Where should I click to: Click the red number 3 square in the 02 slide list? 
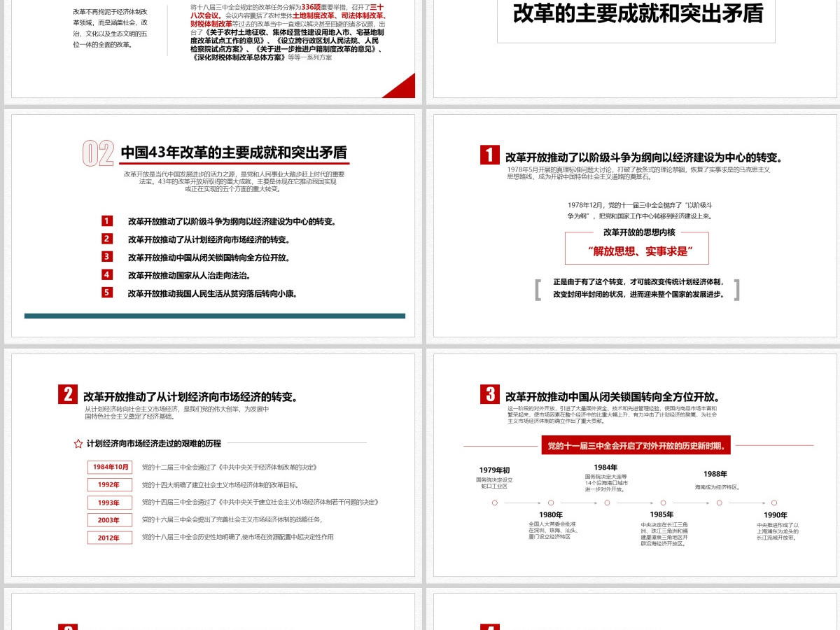pyautogui.click(x=107, y=257)
